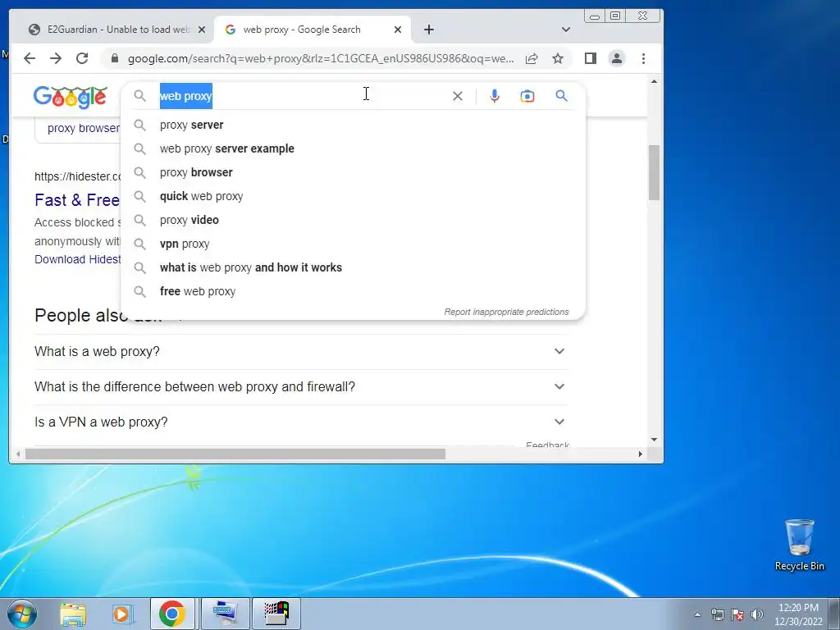Screen dimensions: 840x630
Task: Open the keyboard-and-monitor taskbar app
Action: click(x=224, y=614)
